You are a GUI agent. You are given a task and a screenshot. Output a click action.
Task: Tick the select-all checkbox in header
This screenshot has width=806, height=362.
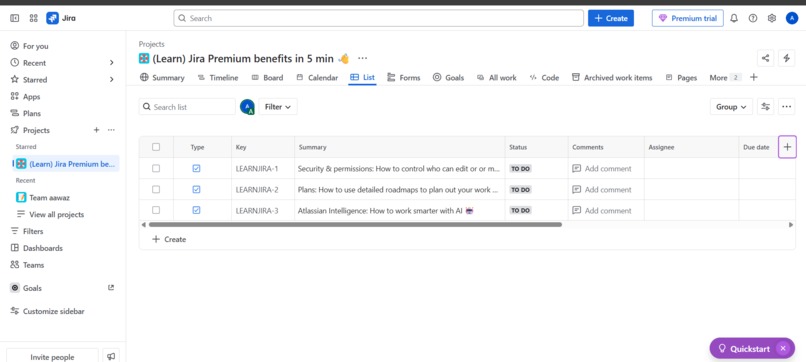(156, 147)
